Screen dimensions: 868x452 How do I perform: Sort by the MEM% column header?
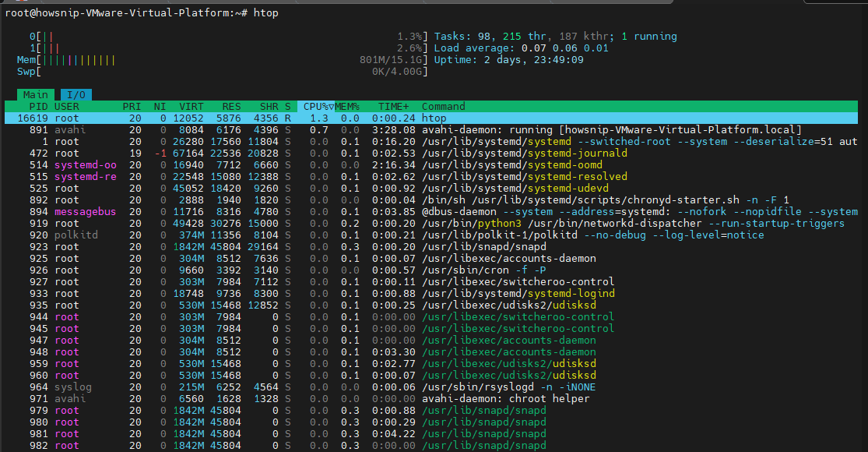(347, 106)
